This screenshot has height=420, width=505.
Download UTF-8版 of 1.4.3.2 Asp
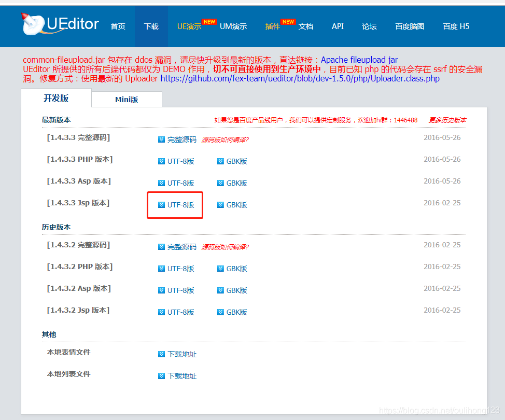tap(181, 290)
